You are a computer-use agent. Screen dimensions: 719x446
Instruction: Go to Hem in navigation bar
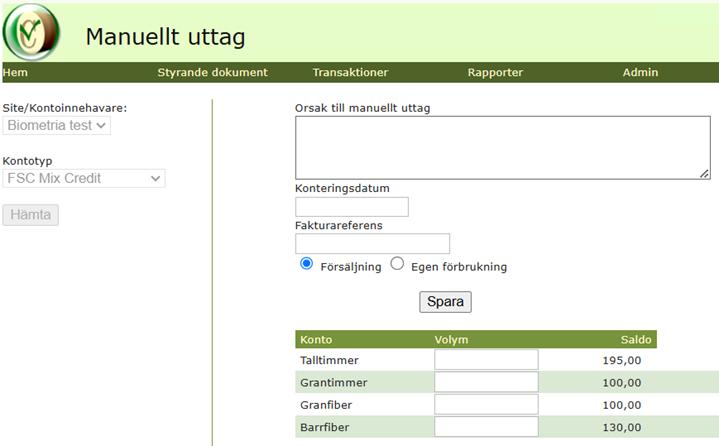pos(15,72)
